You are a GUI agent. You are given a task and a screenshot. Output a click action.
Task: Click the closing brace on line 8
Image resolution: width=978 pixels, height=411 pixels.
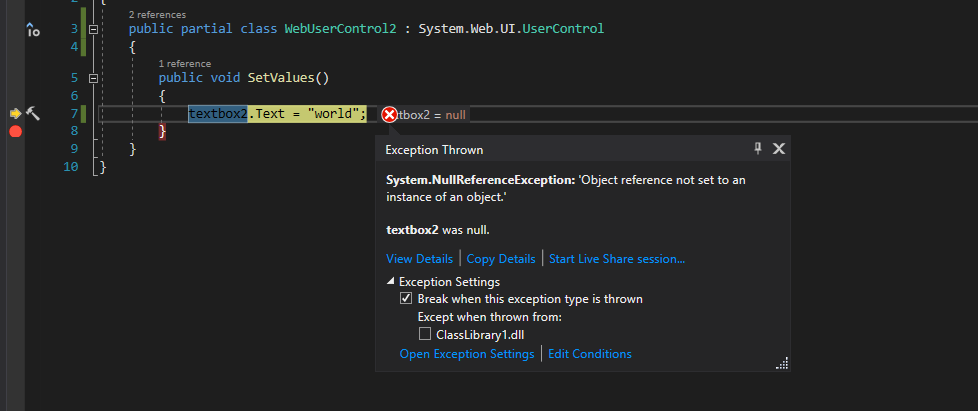pos(162,131)
